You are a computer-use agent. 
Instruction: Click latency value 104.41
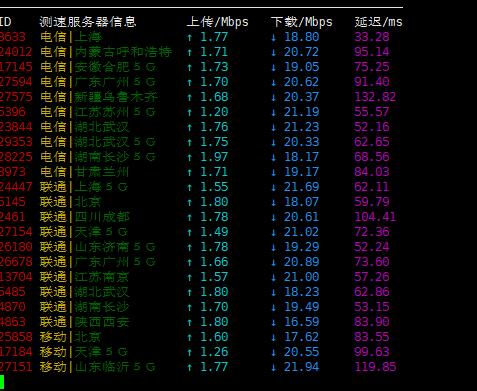tap(375, 217)
